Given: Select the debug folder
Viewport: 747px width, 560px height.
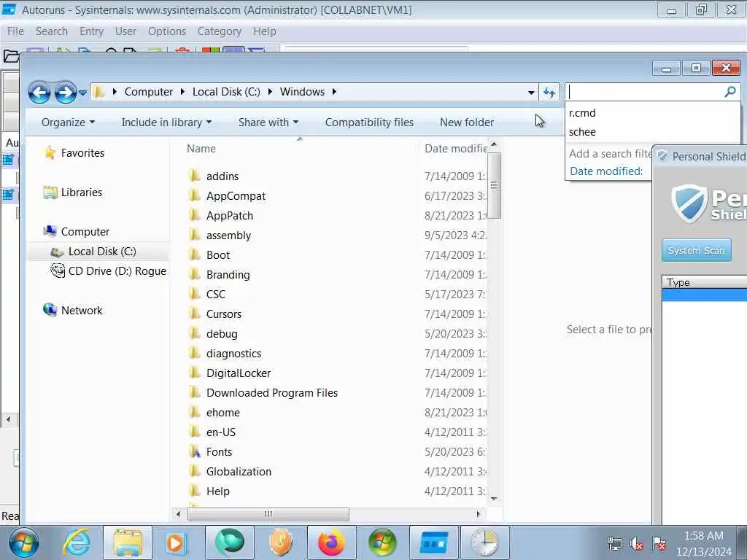Looking at the screenshot, I should (x=222, y=334).
